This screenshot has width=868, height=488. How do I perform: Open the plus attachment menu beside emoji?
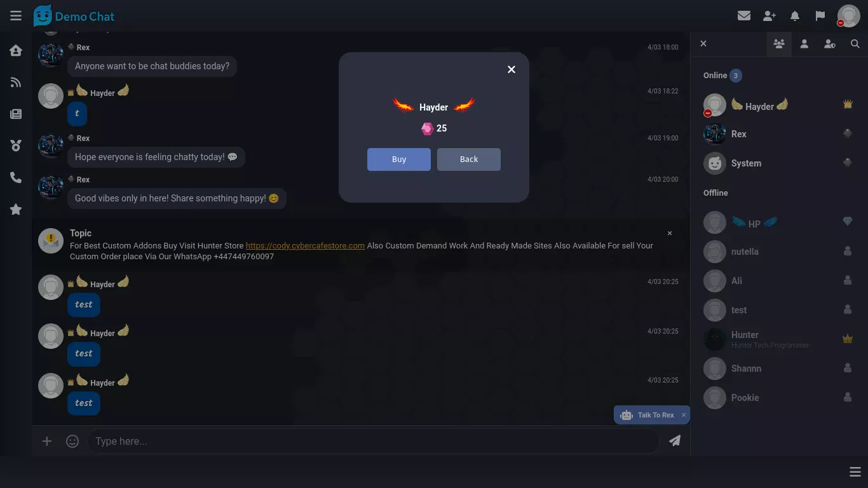[x=47, y=441]
